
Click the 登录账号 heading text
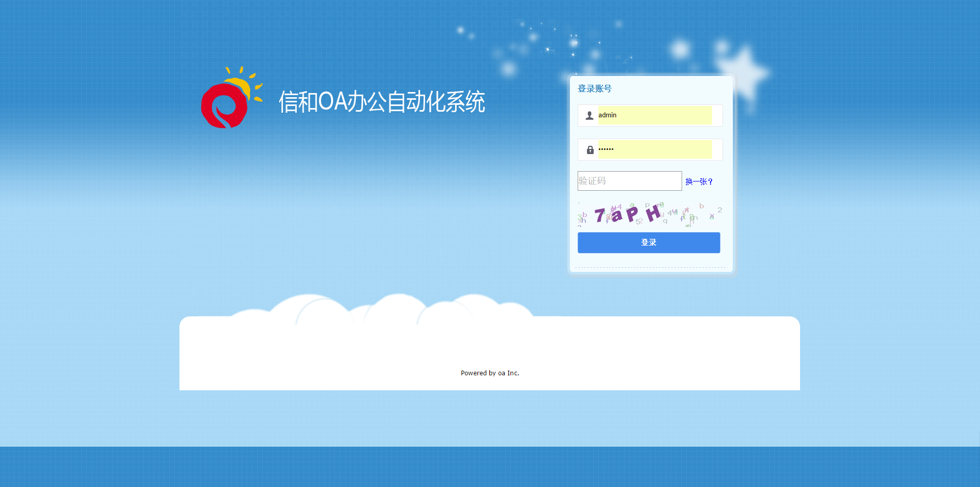pyautogui.click(x=594, y=88)
